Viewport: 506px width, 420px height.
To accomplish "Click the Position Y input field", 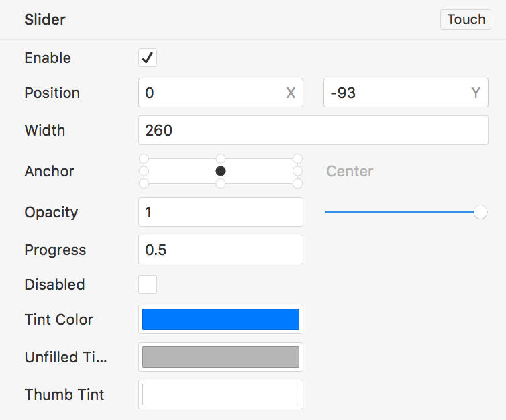I will (397, 93).
